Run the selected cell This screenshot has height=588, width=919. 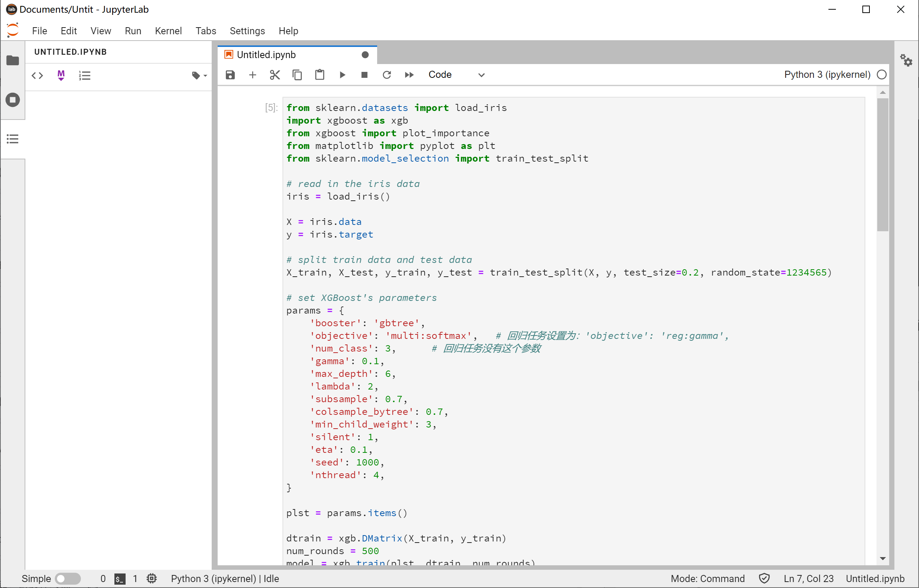pyautogui.click(x=342, y=75)
